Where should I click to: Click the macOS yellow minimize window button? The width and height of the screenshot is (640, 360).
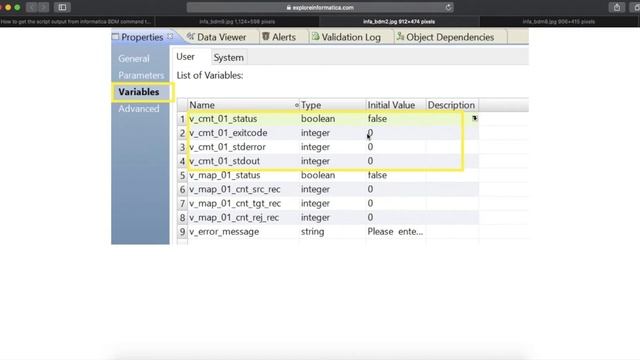click(8, 7)
